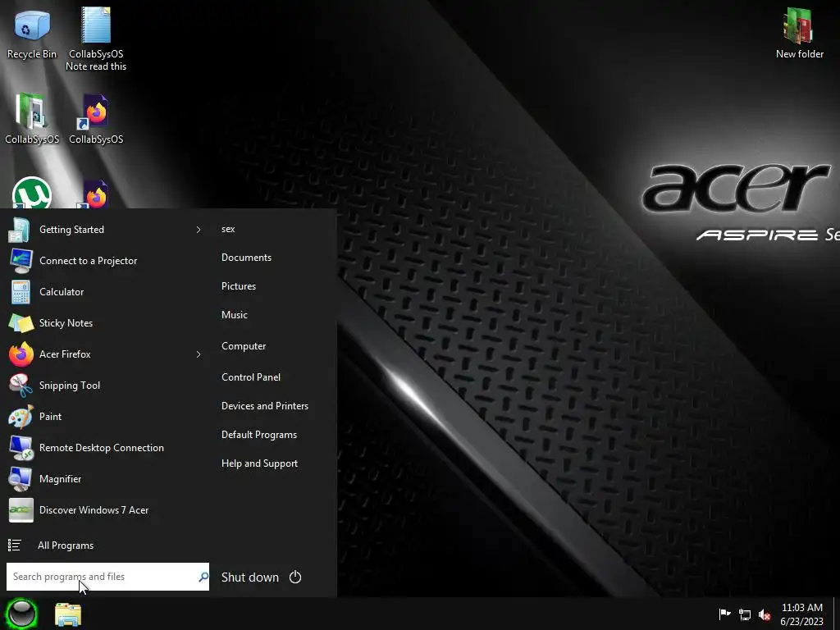Click the All Programs label
840x630 pixels.
pyautogui.click(x=66, y=546)
